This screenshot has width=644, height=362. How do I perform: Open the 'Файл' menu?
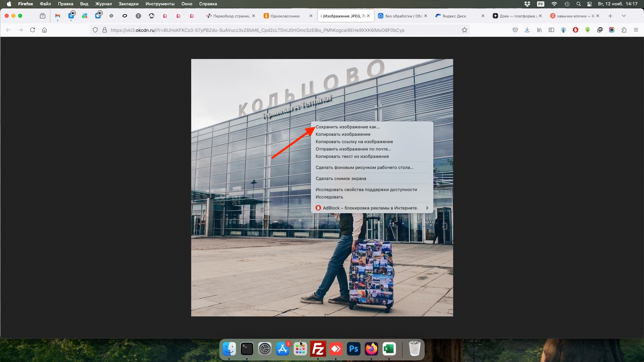coord(45,4)
